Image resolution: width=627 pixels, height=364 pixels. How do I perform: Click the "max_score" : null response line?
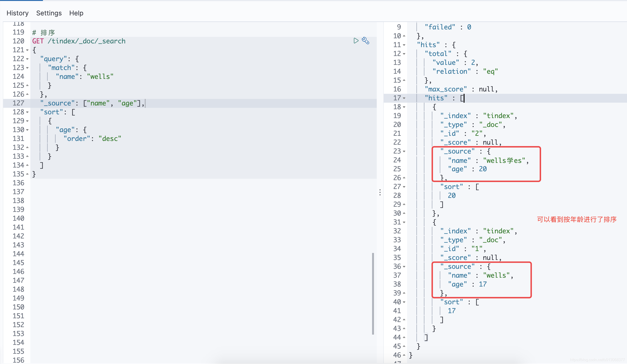tap(461, 89)
